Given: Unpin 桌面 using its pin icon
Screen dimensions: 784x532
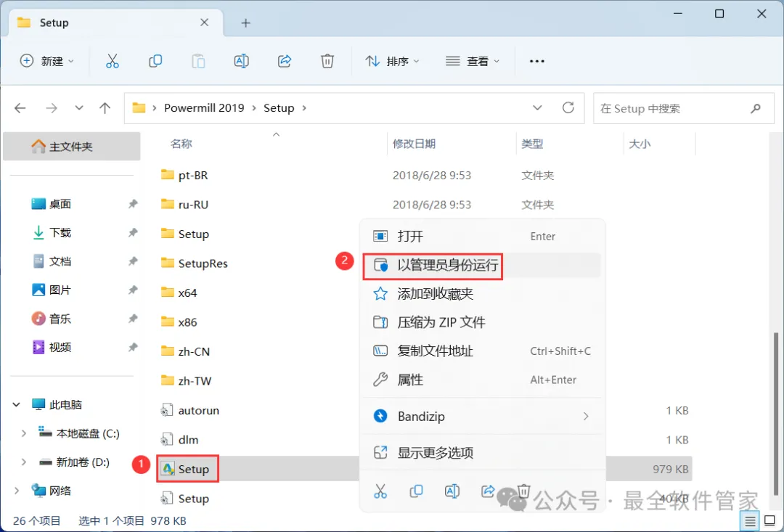Looking at the screenshot, I should pyautogui.click(x=133, y=203).
